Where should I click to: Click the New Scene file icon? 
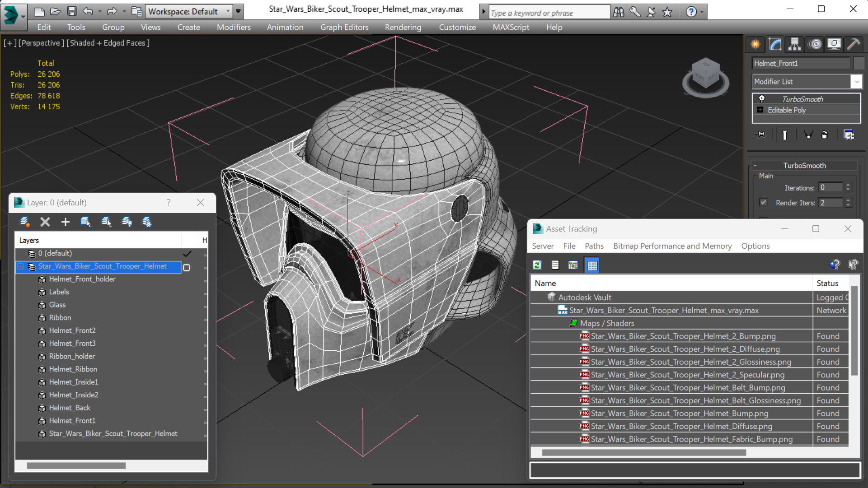(39, 11)
